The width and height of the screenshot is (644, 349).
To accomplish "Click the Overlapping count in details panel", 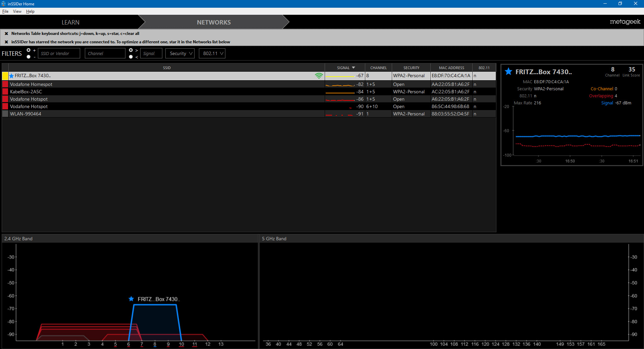I will coord(616,96).
